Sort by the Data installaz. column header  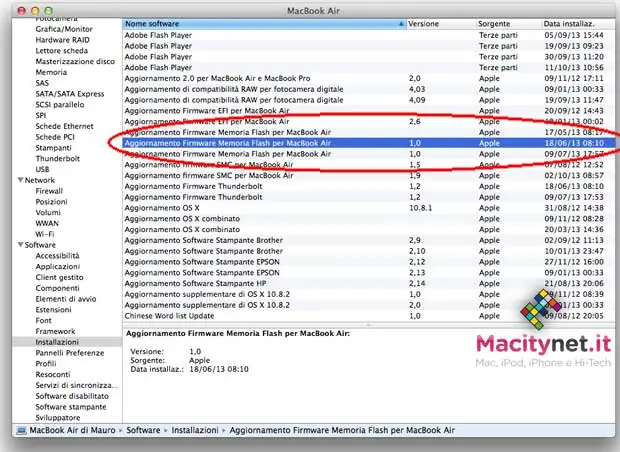click(578, 24)
